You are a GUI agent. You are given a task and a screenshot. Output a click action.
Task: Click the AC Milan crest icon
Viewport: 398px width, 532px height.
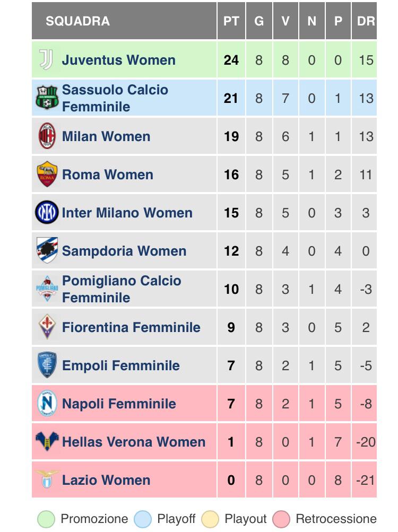[47, 136]
